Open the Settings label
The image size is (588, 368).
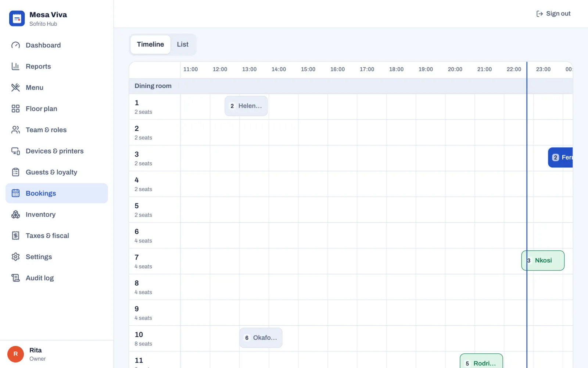(x=39, y=257)
